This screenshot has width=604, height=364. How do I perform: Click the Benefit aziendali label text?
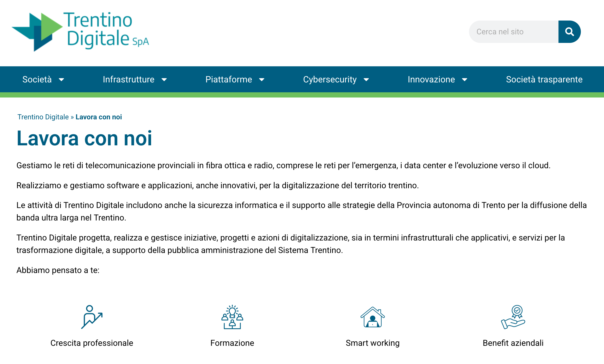513,343
